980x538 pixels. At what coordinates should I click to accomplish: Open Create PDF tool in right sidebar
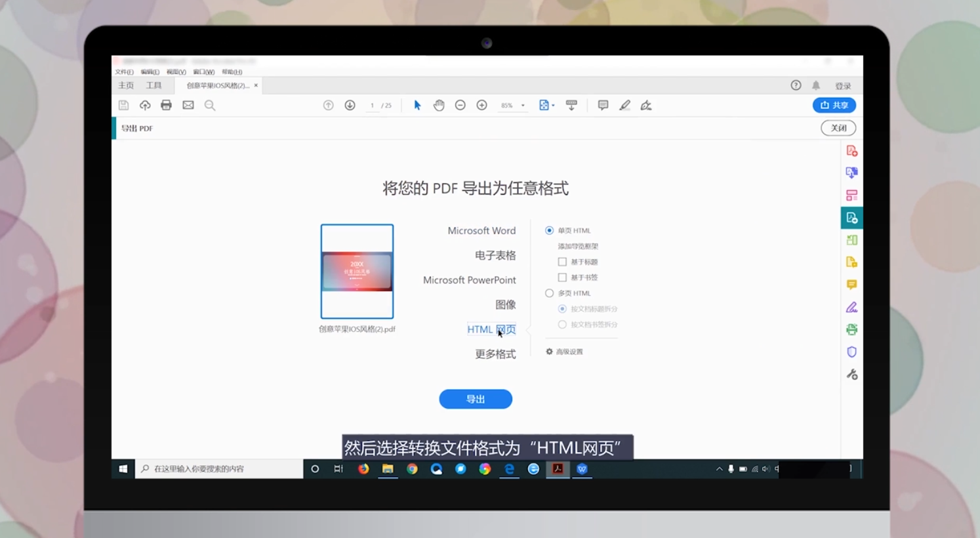pyautogui.click(x=851, y=151)
